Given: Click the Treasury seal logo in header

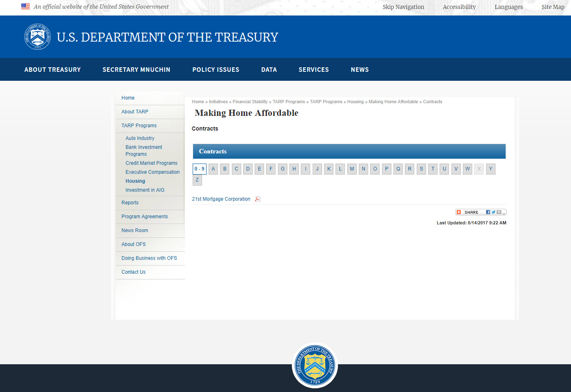Looking at the screenshot, I should [38, 37].
